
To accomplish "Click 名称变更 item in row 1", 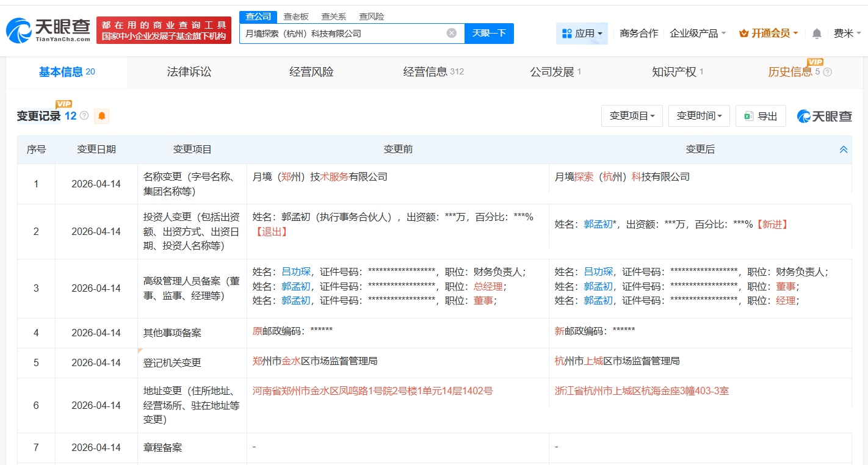I will [x=192, y=184].
